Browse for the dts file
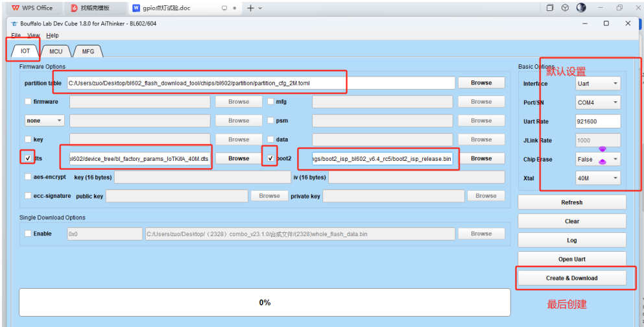 pyautogui.click(x=239, y=158)
